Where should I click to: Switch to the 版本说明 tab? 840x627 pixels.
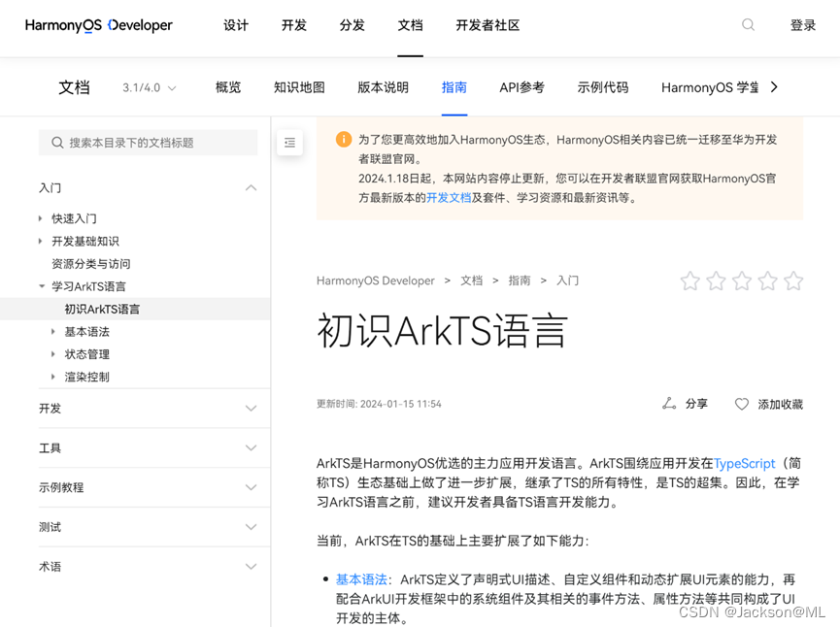383,87
